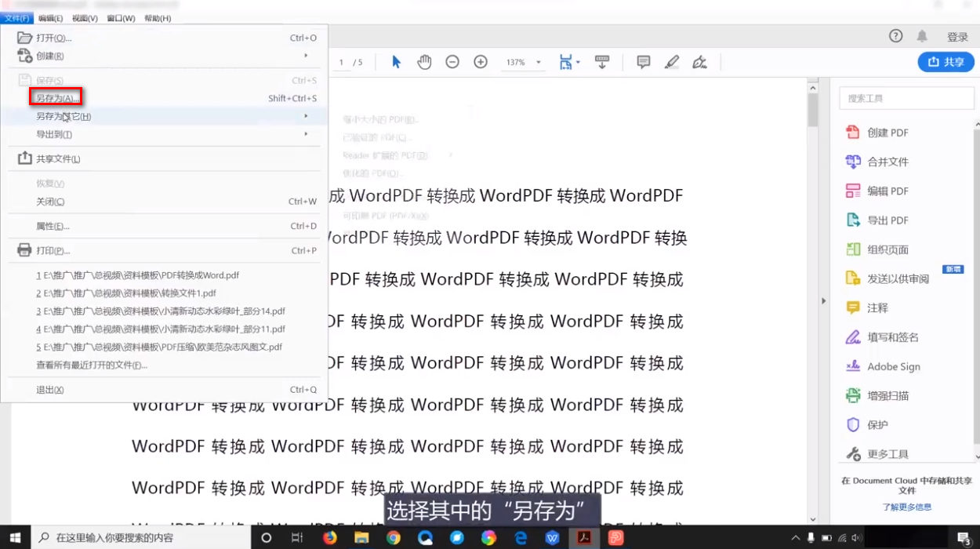The height and width of the screenshot is (549, 980).
Task: Open the taskbar action center notifications
Action: 964,538
